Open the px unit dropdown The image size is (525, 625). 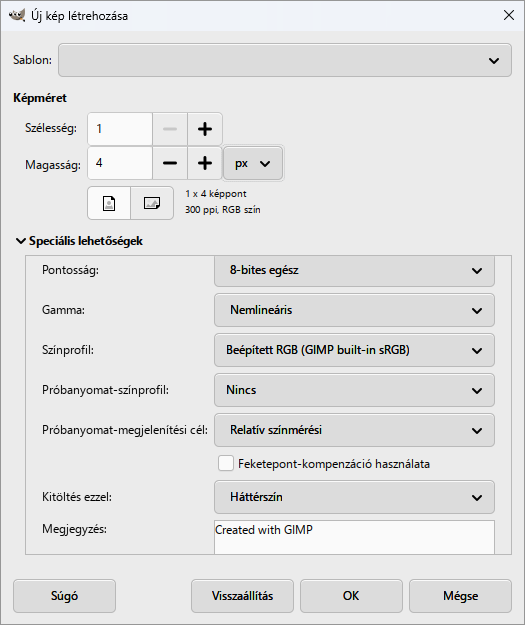[253, 163]
